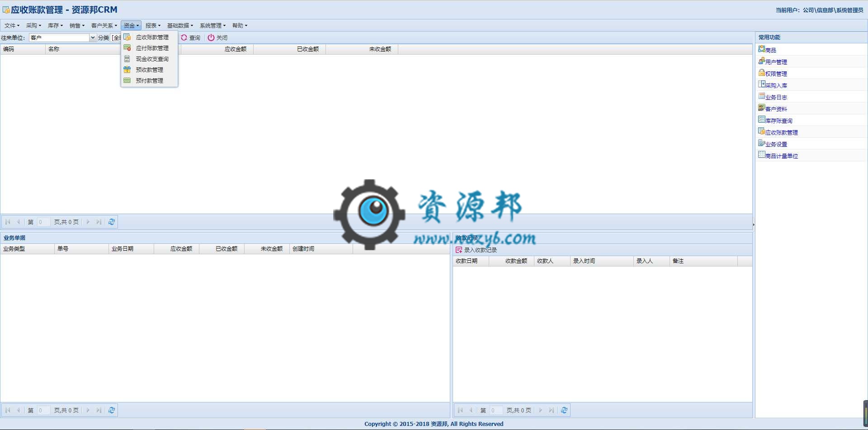Image resolution: width=868 pixels, height=430 pixels.
Task: Refresh the 收款记录 grid pager
Action: 564,410
